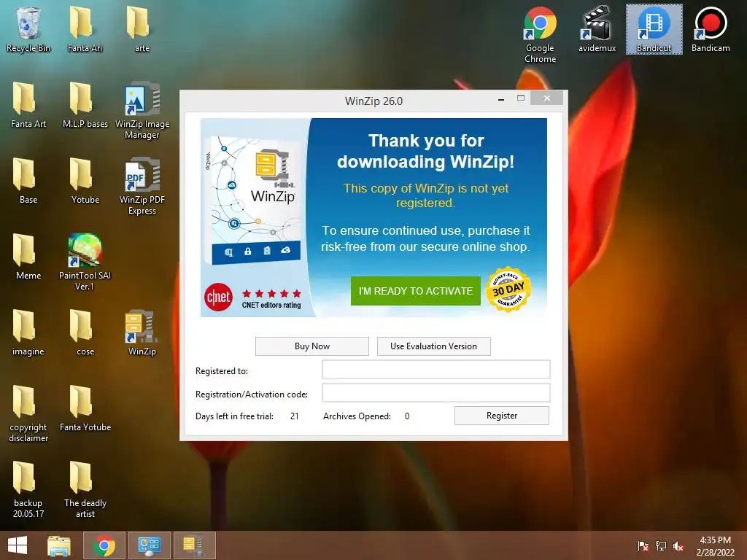The width and height of the screenshot is (747, 560).
Task: Select the WinZip Image Manager shortcut
Action: pos(142,111)
